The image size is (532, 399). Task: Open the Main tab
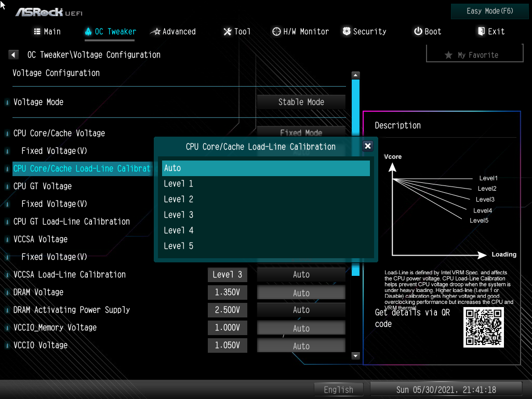(47, 32)
